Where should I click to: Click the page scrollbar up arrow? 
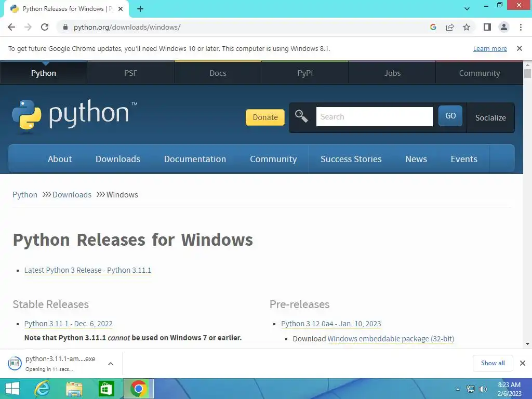(527, 64)
